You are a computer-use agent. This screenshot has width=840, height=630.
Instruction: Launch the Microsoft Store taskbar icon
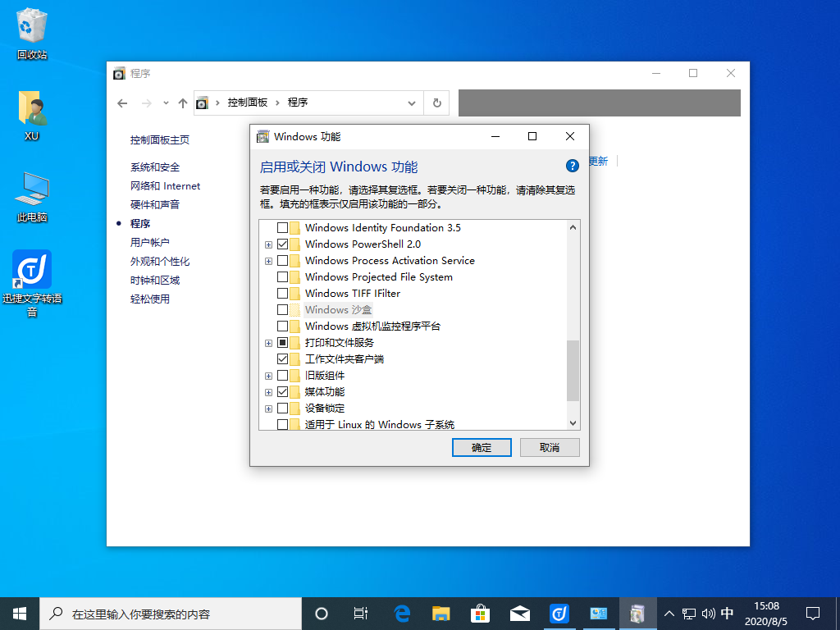point(480,613)
